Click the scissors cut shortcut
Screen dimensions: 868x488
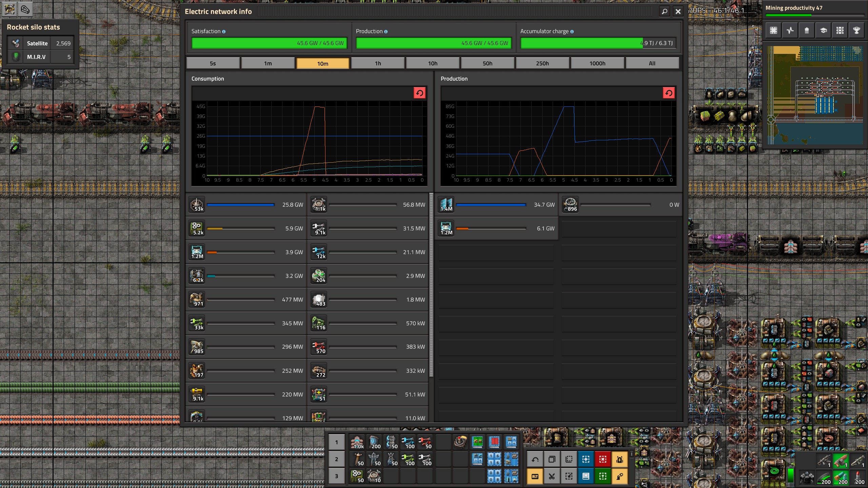click(552, 476)
